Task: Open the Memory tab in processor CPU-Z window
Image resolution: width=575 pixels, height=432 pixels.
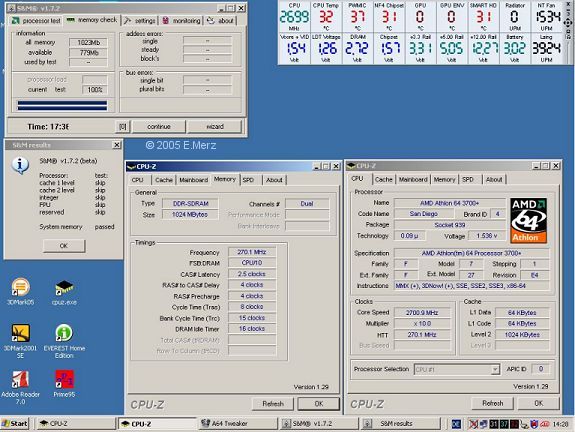Action: point(444,179)
